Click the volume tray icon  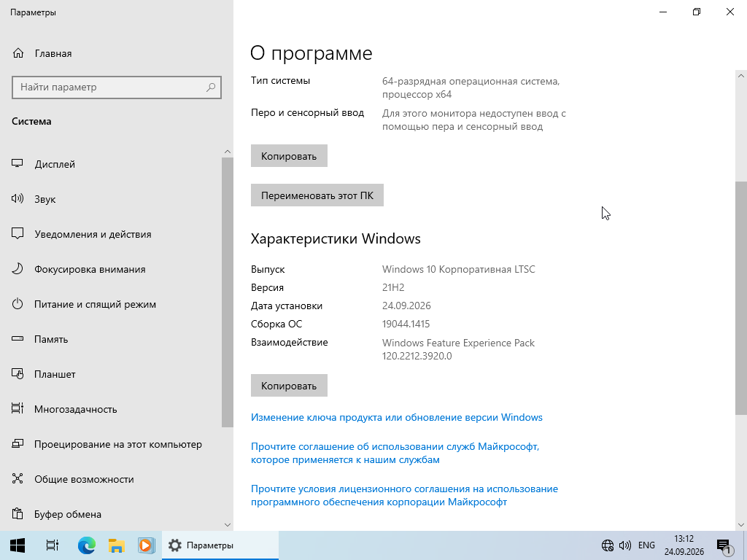[x=624, y=545]
